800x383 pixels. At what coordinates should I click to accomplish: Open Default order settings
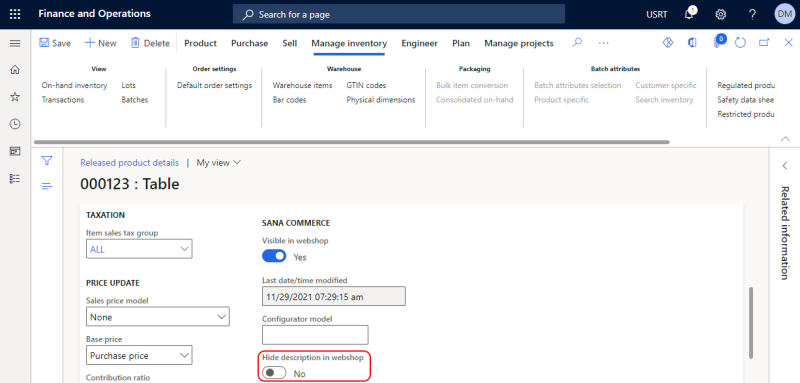coord(214,85)
